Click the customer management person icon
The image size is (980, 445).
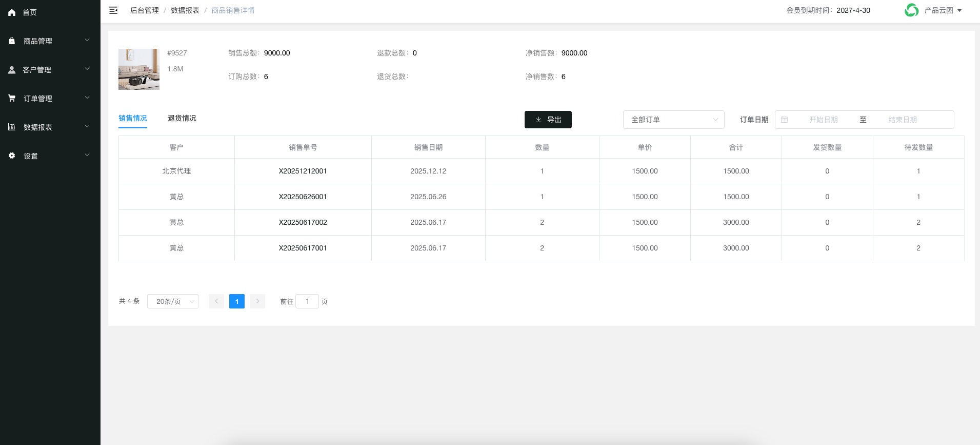click(12, 69)
